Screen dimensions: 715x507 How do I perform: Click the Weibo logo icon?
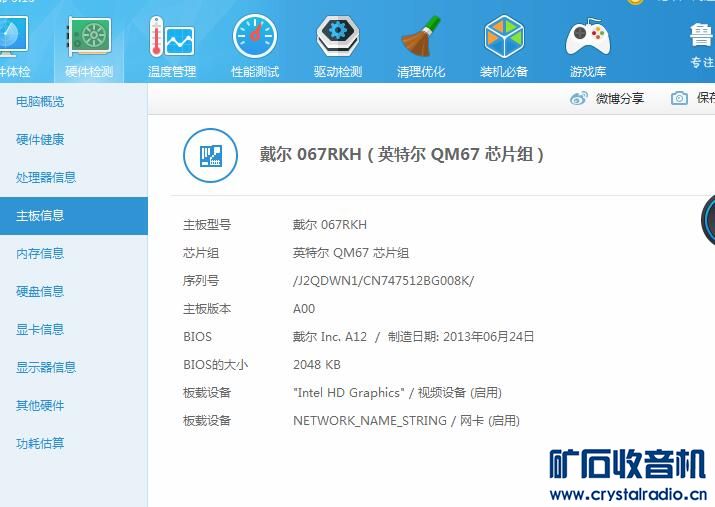579,98
